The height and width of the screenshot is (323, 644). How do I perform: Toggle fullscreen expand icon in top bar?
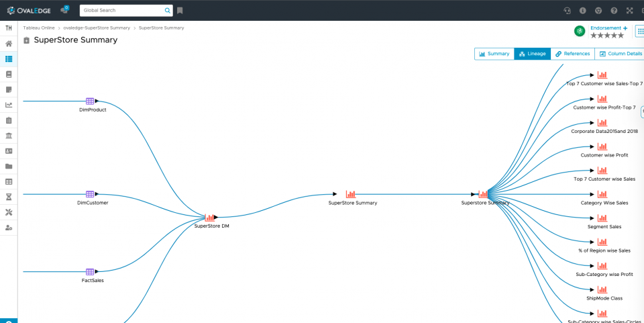(x=630, y=11)
